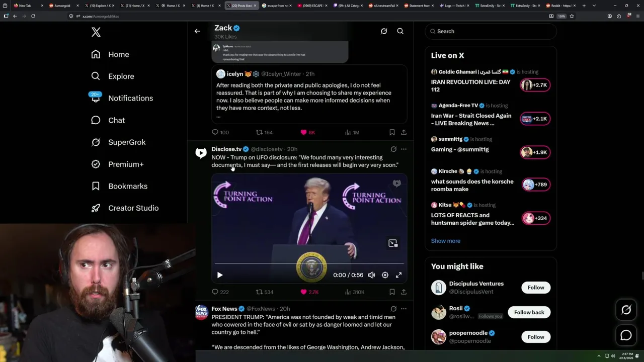Unlike the Disclose.tv post with 2.7K likes

309,292
